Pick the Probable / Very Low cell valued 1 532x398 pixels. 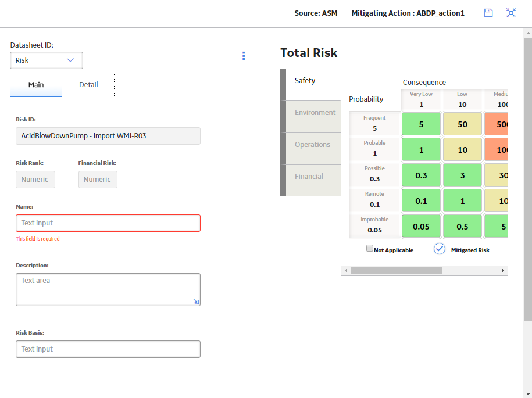click(421, 149)
